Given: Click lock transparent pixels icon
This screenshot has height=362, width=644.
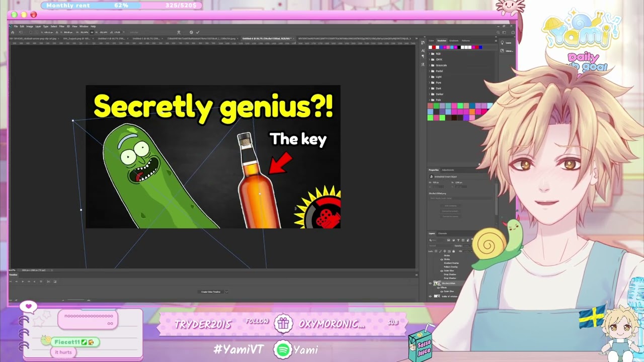Looking at the screenshot, I should tap(436, 251).
